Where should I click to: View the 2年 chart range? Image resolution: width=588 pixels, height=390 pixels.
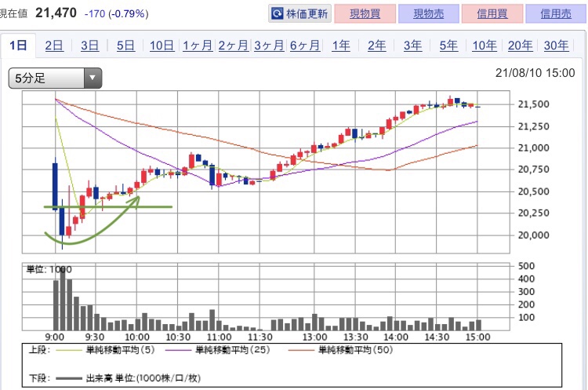click(x=376, y=46)
